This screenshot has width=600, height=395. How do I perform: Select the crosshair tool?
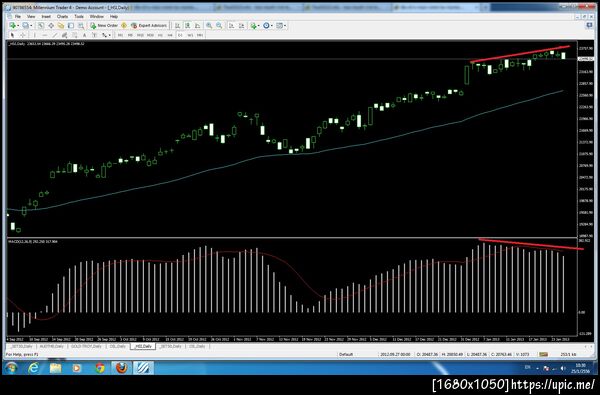pyautogui.click(x=23, y=35)
